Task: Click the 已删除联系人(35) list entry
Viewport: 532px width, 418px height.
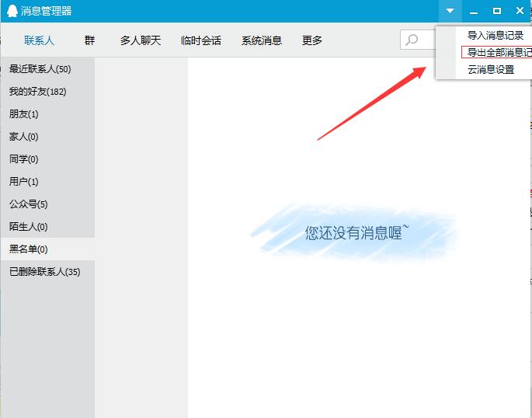Action: coord(44,272)
